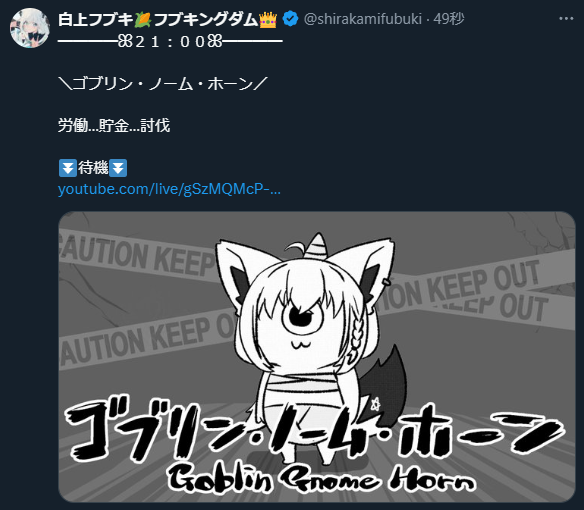The height and width of the screenshot is (510, 584).
Task: Open Shirakami Fubuki's profile avatar
Action: (30, 28)
